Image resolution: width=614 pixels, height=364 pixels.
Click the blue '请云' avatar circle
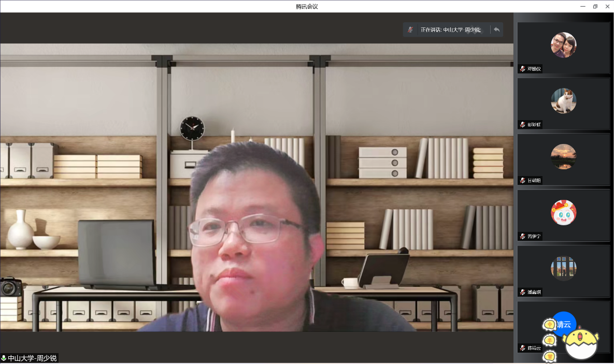pos(564,324)
